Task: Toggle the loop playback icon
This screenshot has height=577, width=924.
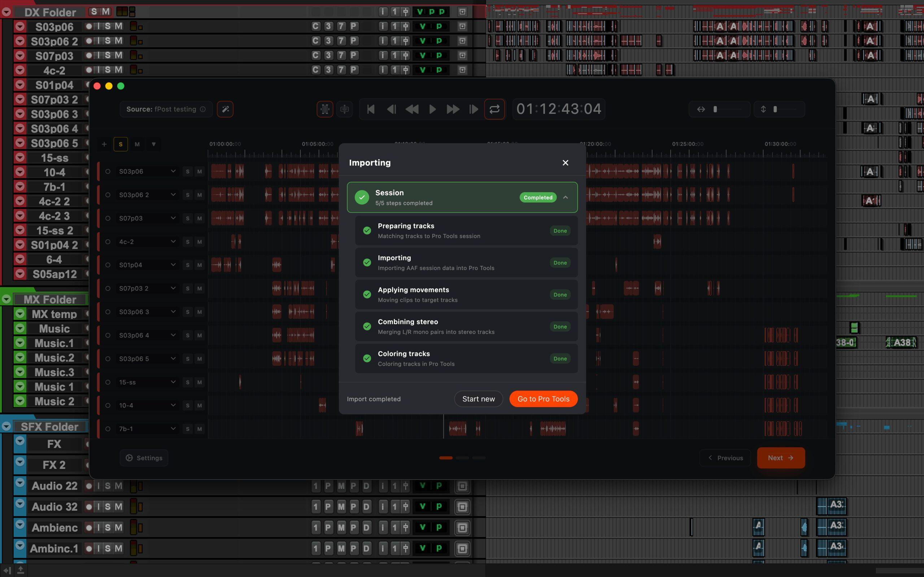Action: coord(494,109)
